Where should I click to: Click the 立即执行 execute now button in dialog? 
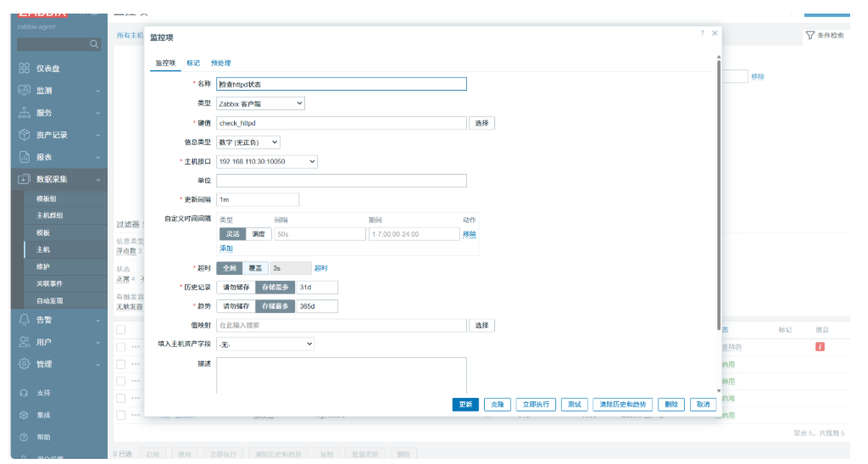(536, 405)
